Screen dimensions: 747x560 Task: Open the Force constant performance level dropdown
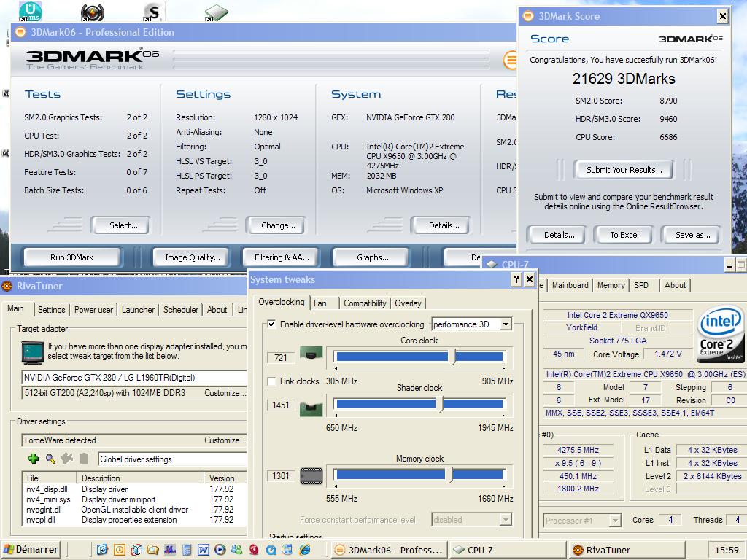pos(506,519)
